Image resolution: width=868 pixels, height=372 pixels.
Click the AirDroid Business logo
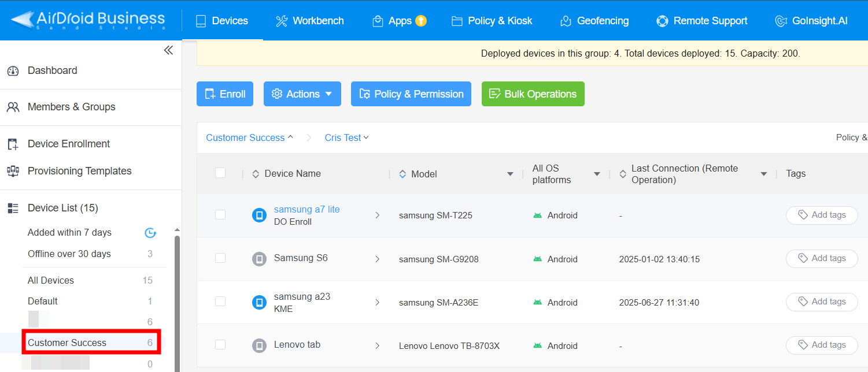click(88, 20)
